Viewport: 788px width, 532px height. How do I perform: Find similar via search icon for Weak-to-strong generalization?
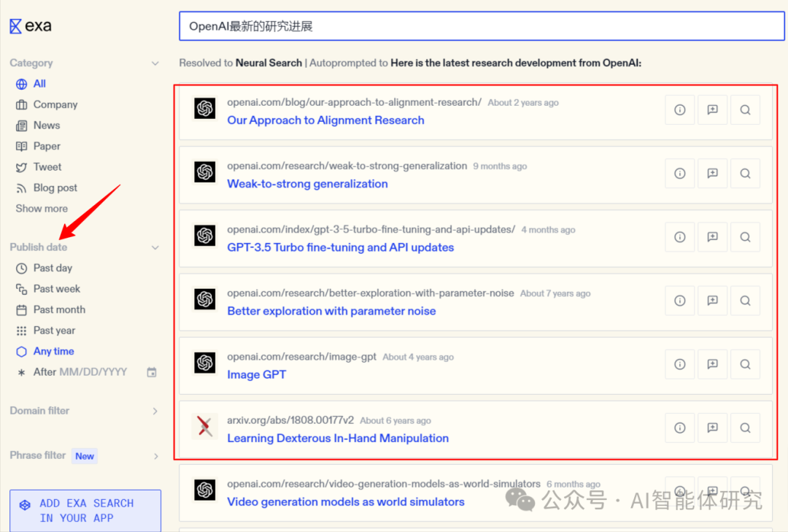click(x=745, y=174)
